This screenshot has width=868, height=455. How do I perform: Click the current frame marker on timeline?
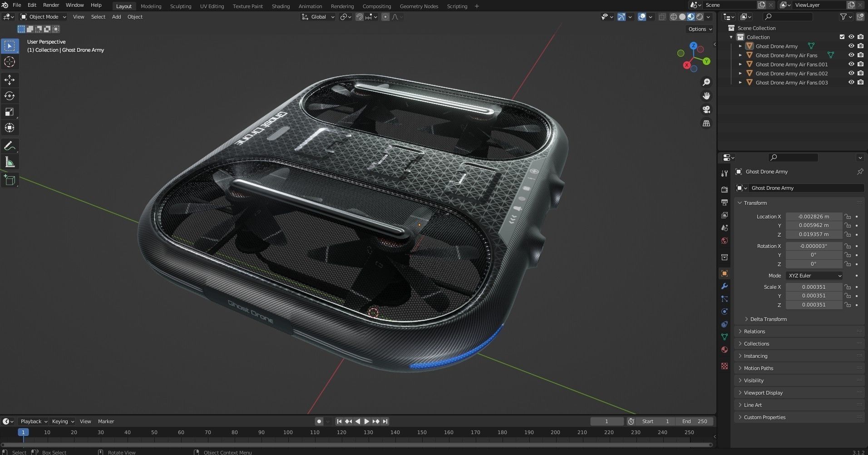(23, 432)
